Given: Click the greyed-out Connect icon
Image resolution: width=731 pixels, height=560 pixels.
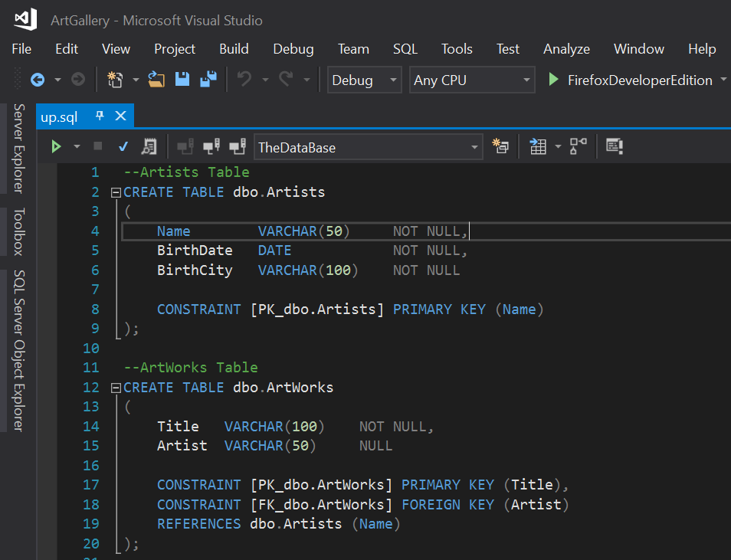Looking at the screenshot, I should (x=185, y=147).
